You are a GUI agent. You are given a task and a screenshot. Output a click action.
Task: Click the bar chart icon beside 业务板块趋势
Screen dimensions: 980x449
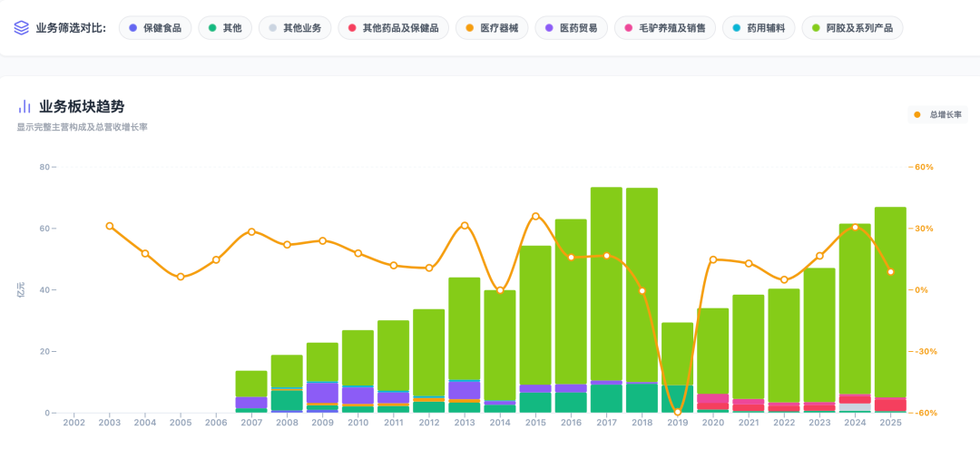click(x=24, y=106)
